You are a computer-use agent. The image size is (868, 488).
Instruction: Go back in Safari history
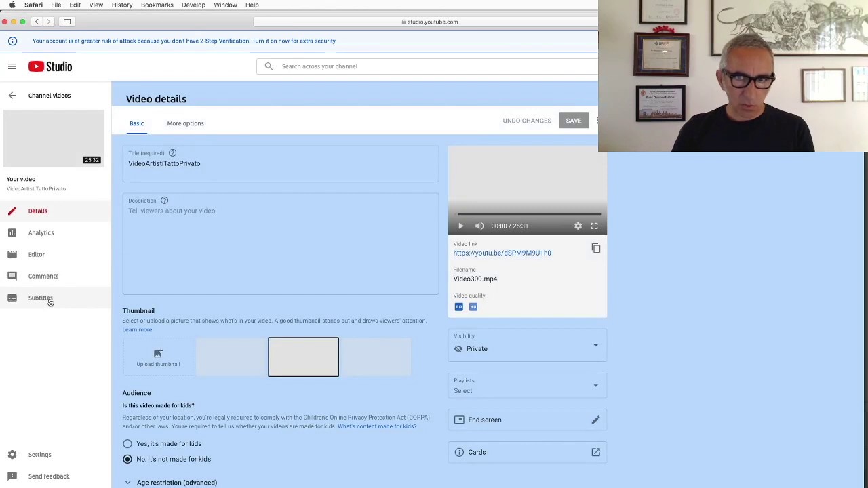[37, 22]
